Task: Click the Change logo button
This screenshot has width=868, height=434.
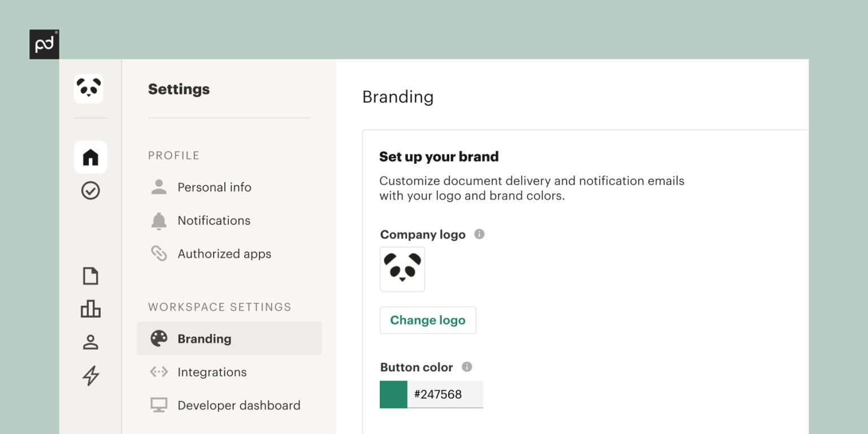Action: click(x=428, y=320)
